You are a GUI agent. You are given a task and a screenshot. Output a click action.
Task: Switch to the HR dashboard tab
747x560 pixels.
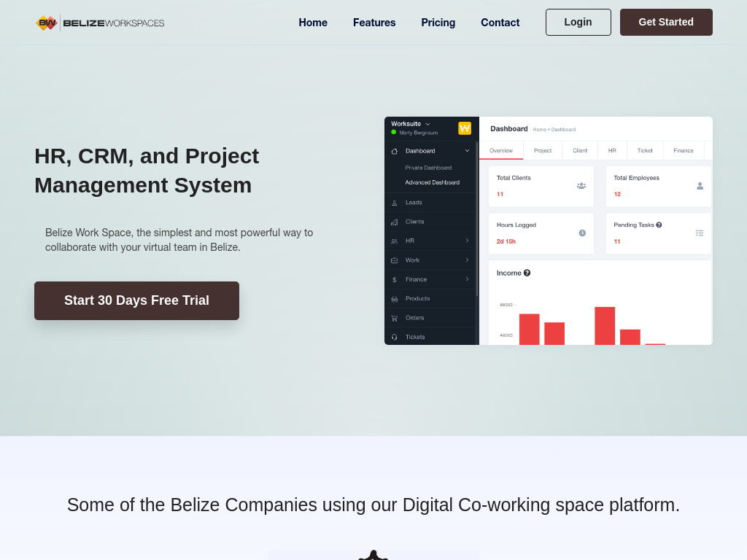[612, 150]
